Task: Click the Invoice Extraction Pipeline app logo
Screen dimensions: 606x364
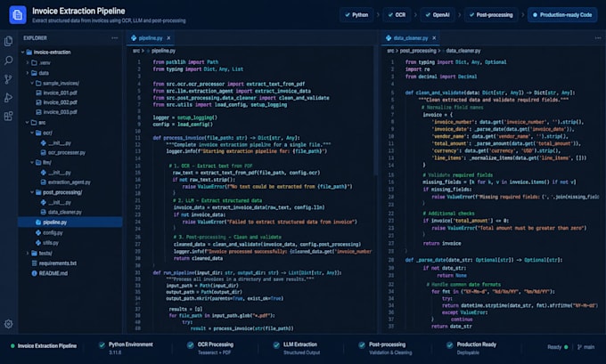Action: [18, 14]
